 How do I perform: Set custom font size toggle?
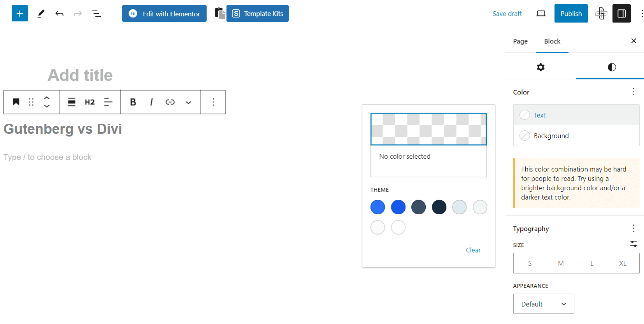coord(633,244)
